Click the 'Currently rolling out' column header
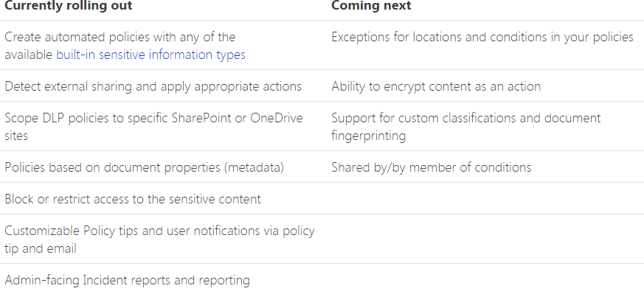644x294 pixels. coord(69,6)
